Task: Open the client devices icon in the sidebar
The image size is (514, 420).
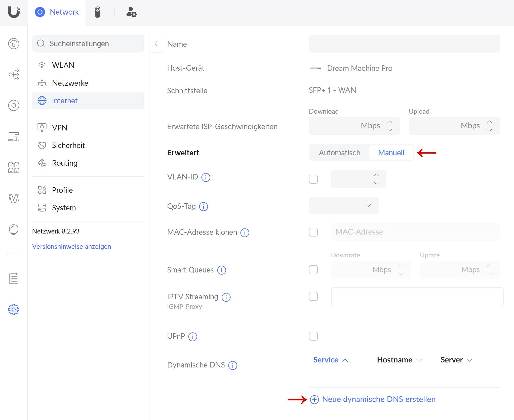Action: coord(14,136)
